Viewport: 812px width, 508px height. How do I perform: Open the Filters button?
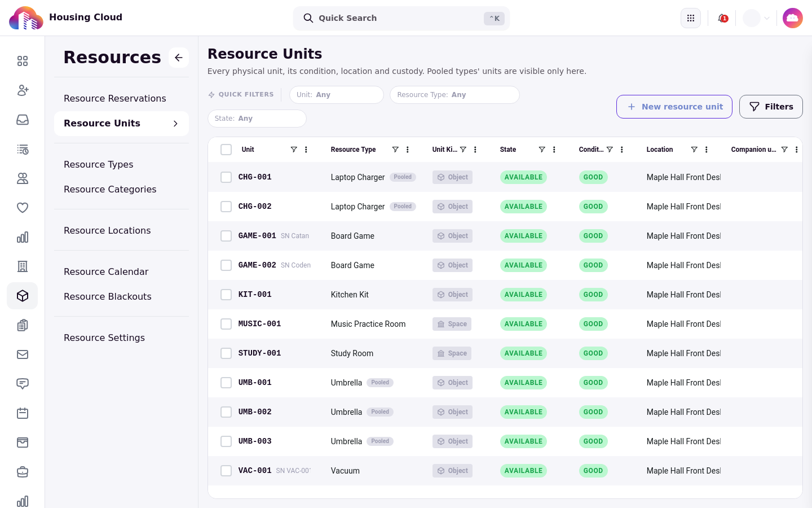(x=771, y=107)
